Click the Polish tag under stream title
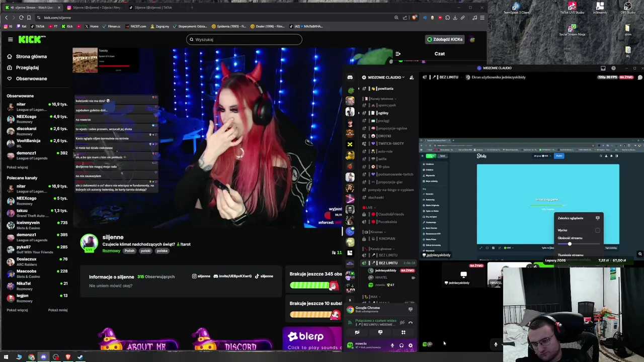This screenshot has width=644, height=362. click(x=129, y=251)
